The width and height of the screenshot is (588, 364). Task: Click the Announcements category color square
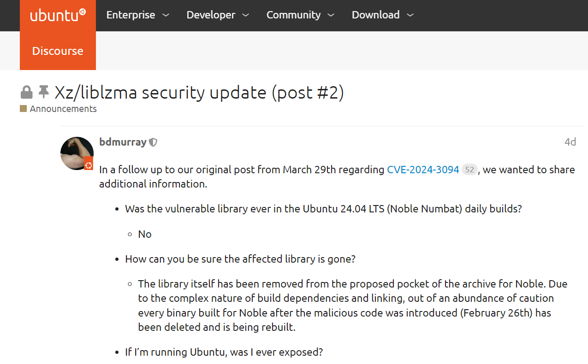click(x=23, y=109)
